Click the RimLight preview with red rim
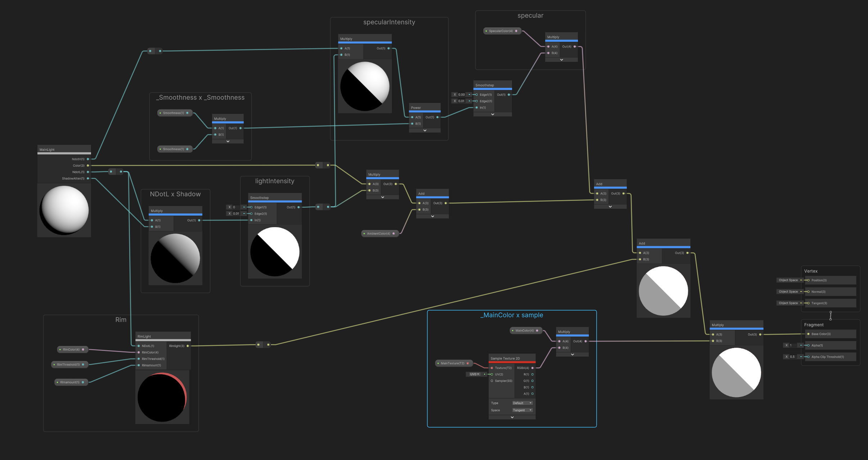 click(x=162, y=397)
